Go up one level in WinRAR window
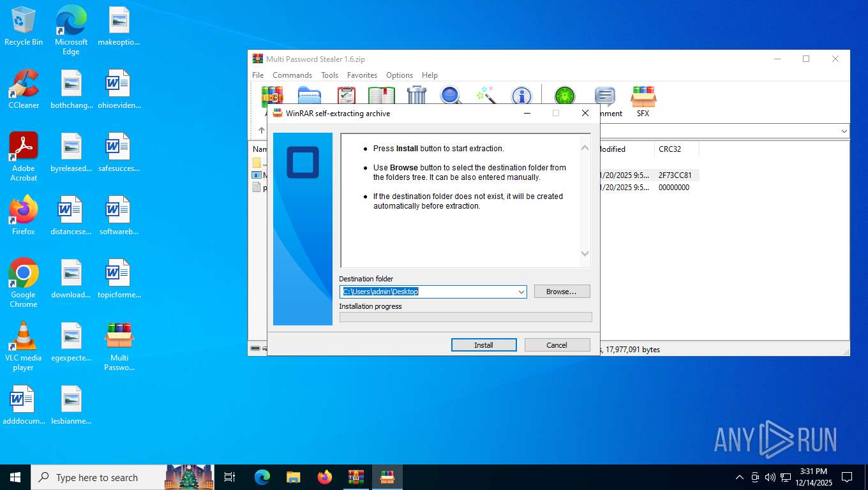The width and height of the screenshot is (868, 490). tap(261, 130)
